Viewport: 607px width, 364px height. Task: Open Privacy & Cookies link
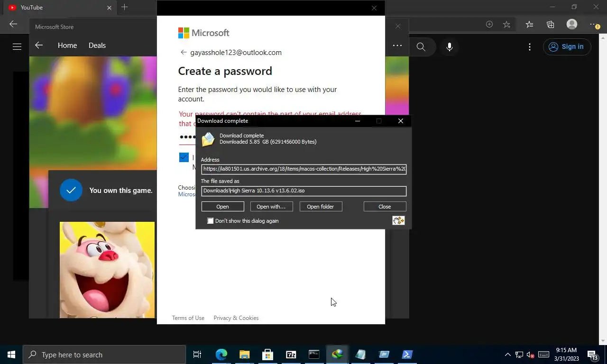(236, 318)
